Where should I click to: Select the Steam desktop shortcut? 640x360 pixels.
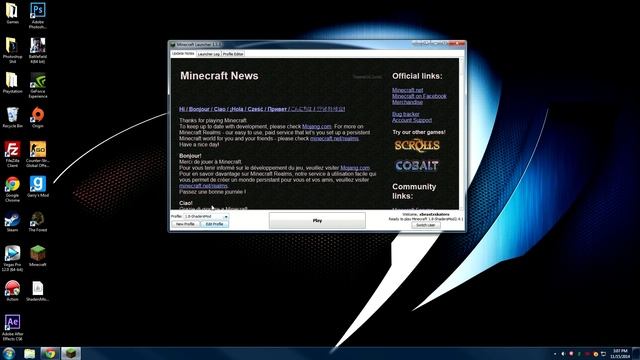tap(12, 222)
